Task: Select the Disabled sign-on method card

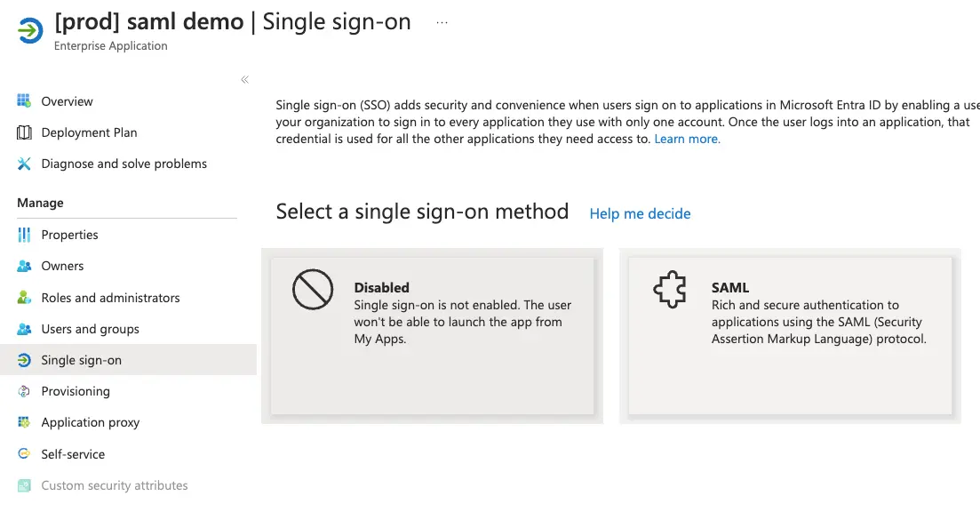Action: tap(432, 336)
